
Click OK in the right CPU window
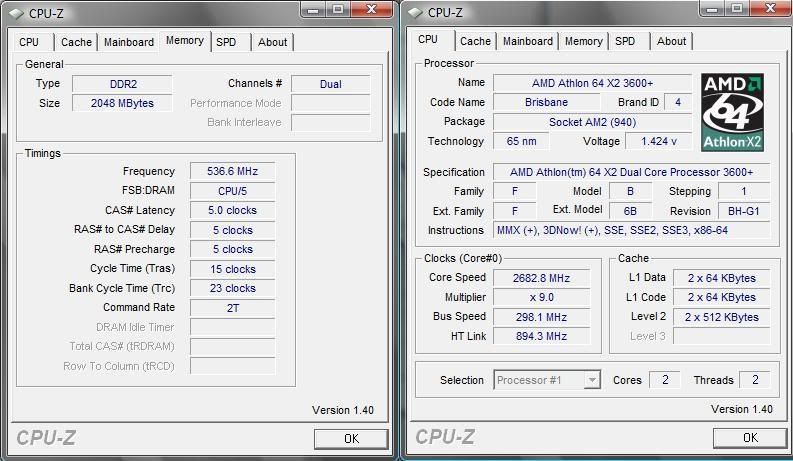[750, 437]
